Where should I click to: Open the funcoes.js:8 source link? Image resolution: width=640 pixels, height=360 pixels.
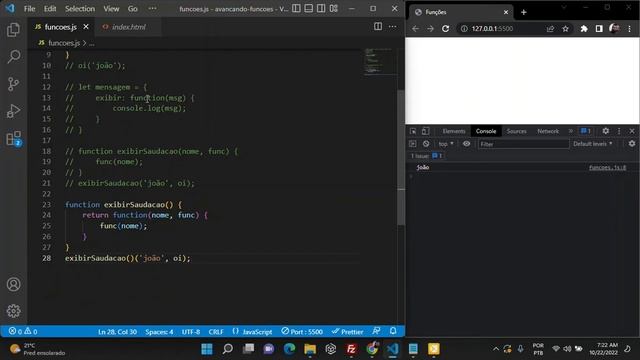click(607, 167)
